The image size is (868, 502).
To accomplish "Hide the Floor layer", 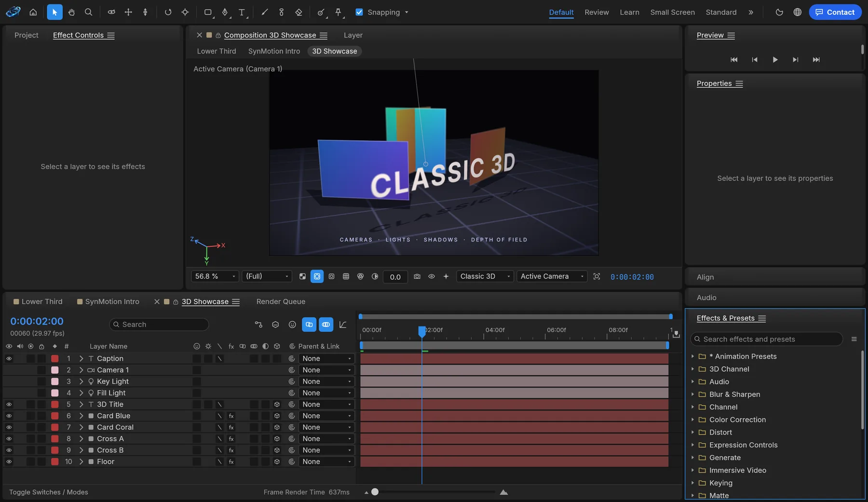I will [x=9, y=462].
